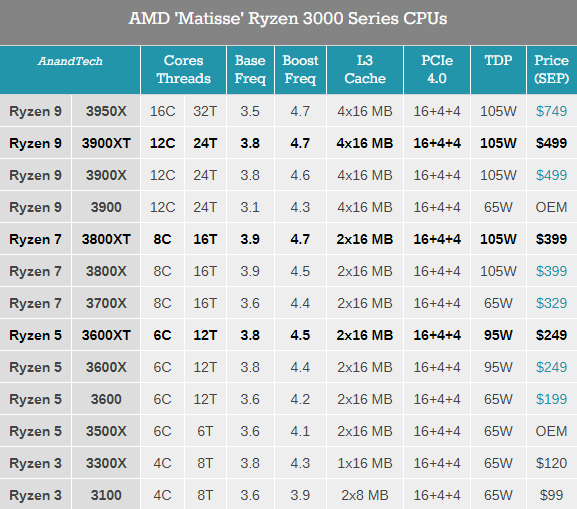
Task: Click the 3800X model cell
Action: tap(106, 271)
